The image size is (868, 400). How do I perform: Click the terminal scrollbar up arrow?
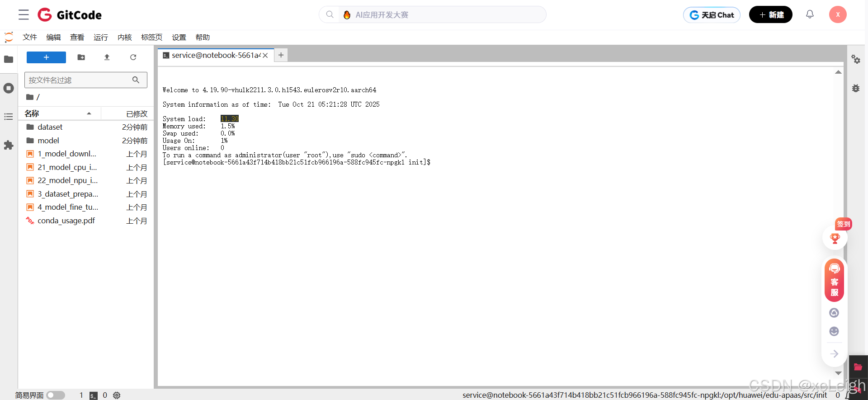[x=838, y=72]
